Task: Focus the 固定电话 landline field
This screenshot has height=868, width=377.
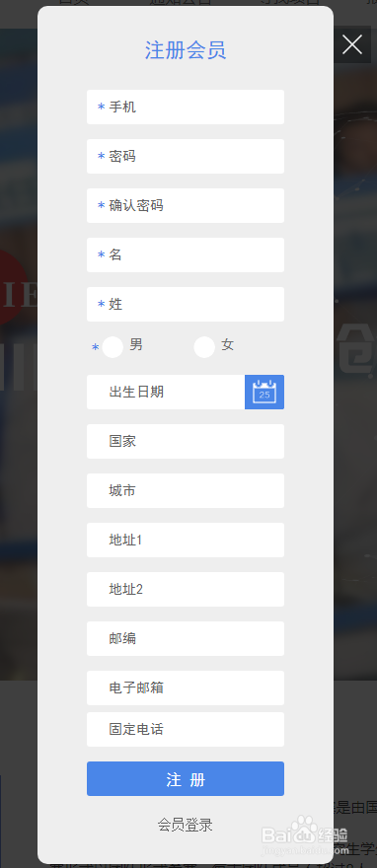Action: (186, 729)
